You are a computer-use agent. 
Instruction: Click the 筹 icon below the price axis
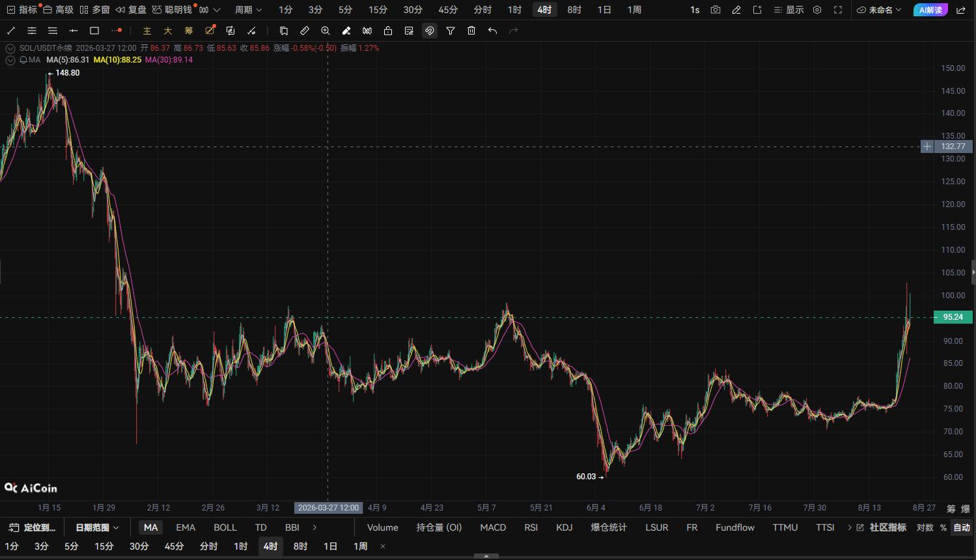pos(951,509)
